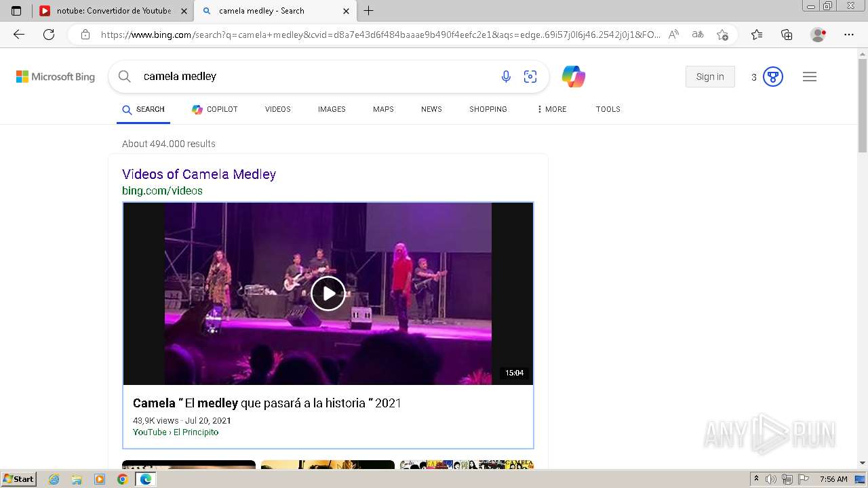This screenshot has height=488, width=868.
Task: Click the address bar URL
Action: [x=380, y=35]
